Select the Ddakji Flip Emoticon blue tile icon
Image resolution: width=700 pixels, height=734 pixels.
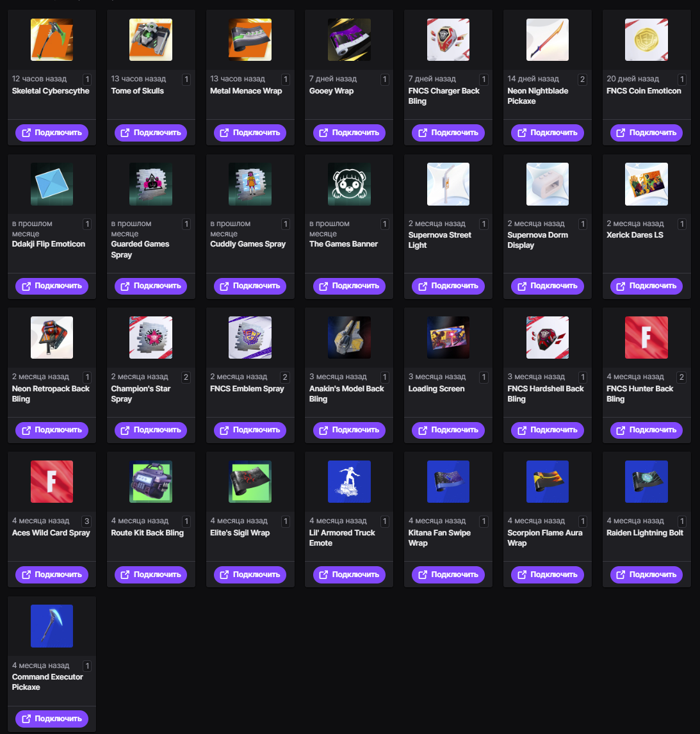tap(51, 184)
